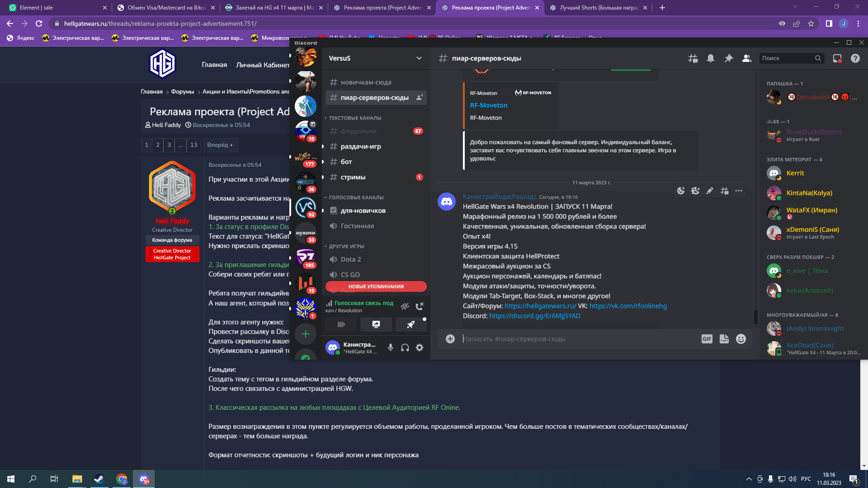Image resolution: width=868 pixels, height=488 pixels.
Task: Attach file with plus in message box
Action: (x=450, y=339)
